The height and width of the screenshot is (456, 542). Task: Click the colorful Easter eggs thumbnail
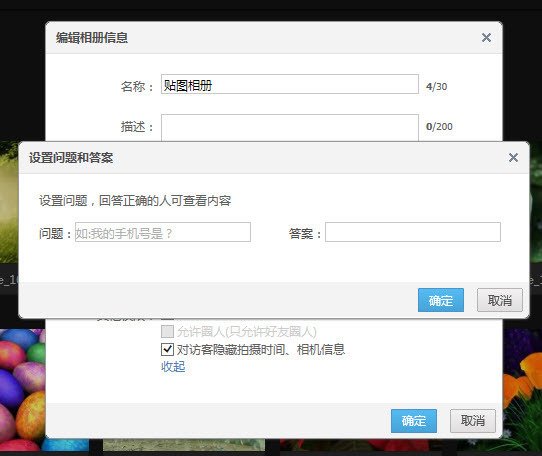click(22, 390)
